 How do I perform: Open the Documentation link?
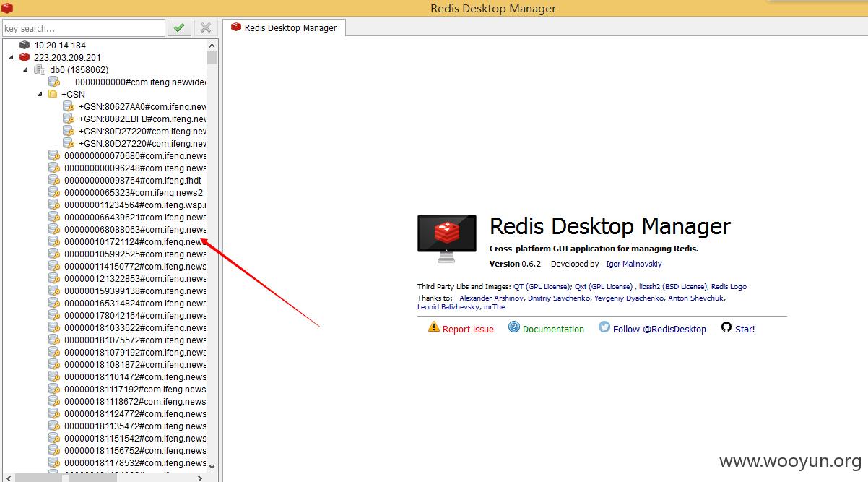pyautogui.click(x=553, y=329)
